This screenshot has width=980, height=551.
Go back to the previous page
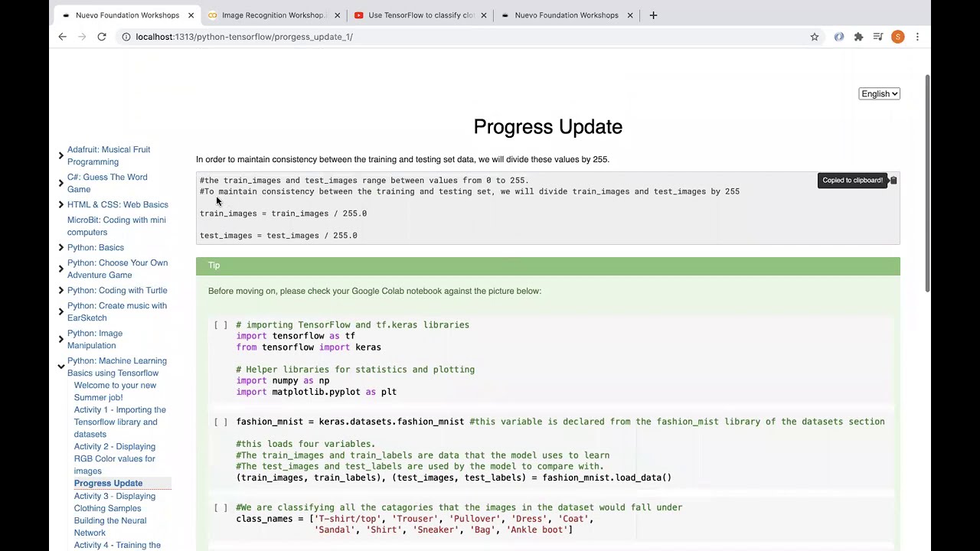tap(63, 37)
